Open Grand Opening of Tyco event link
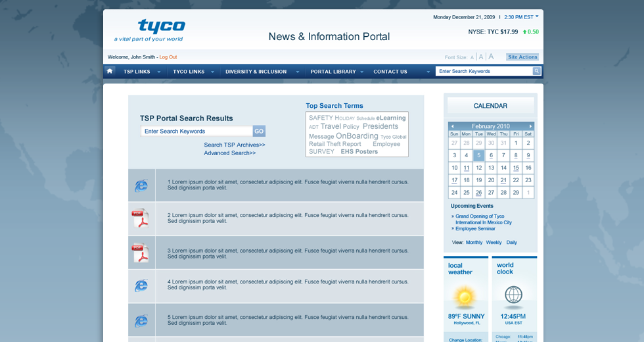Image resolution: width=644 pixels, height=342 pixels. (484, 219)
